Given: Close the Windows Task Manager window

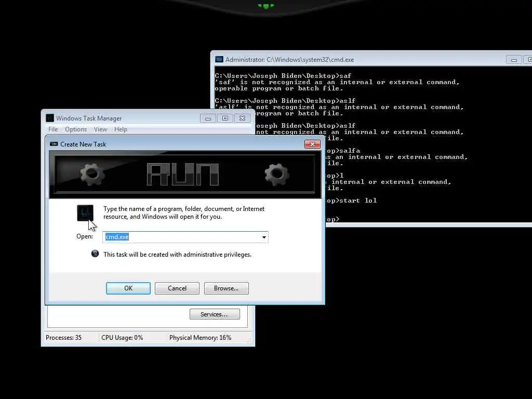Looking at the screenshot, I should [x=242, y=118].
